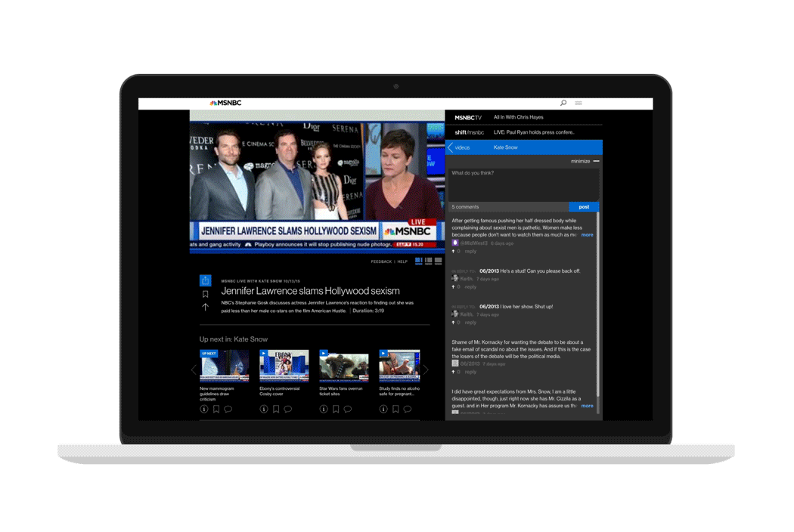This screenshot has width=794, height=532.
Task: Open the search magnifier in the MSNBC header
Action: pos(563,103)
